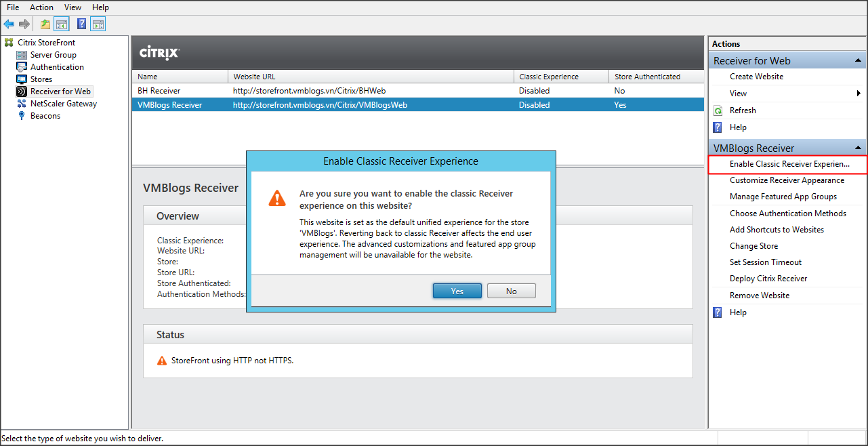868x446 pixels.
Task: Click the blue Back arrow in toolbar
Action: click(9, 24)
